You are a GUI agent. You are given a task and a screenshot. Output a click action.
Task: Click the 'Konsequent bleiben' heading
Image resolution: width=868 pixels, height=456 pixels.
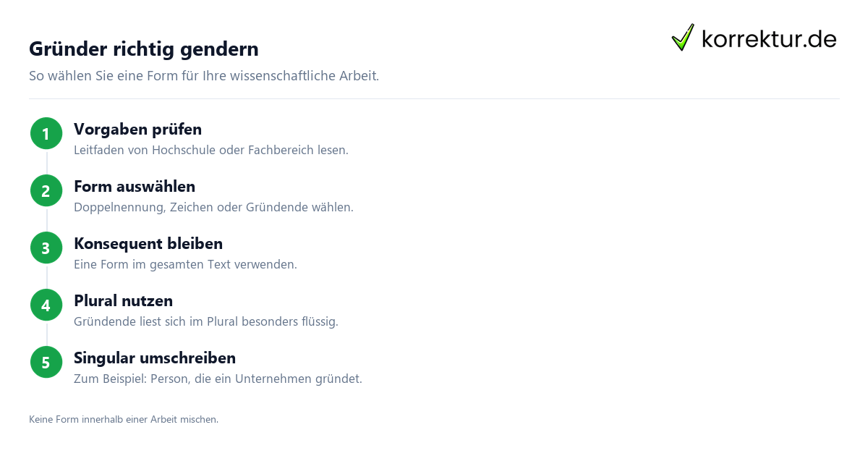click(x=148, y=243)
